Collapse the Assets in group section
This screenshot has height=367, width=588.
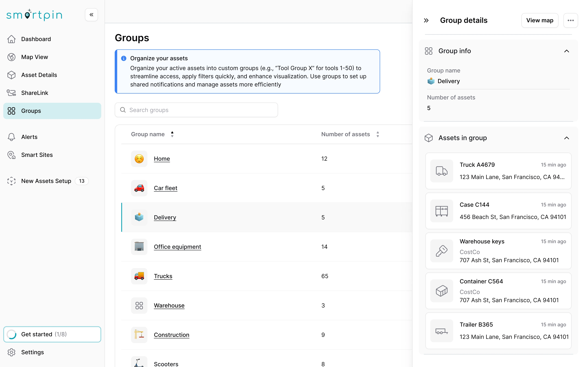[x=567, y=138]
